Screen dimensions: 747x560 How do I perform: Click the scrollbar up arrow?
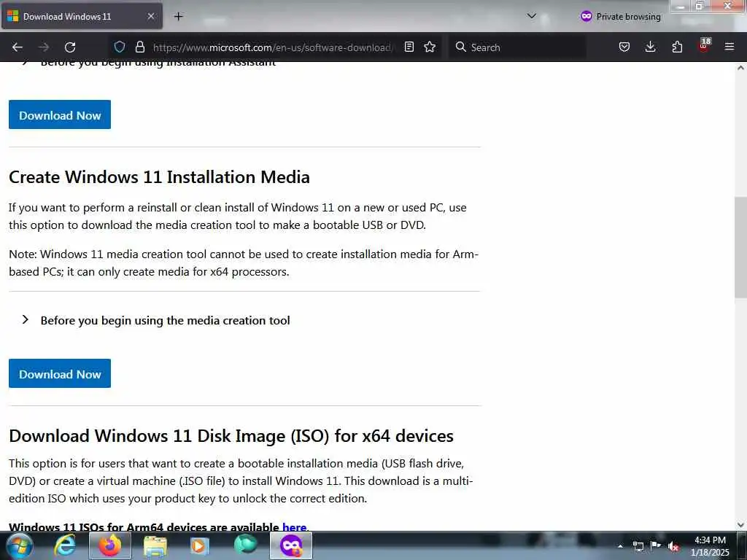740,68
